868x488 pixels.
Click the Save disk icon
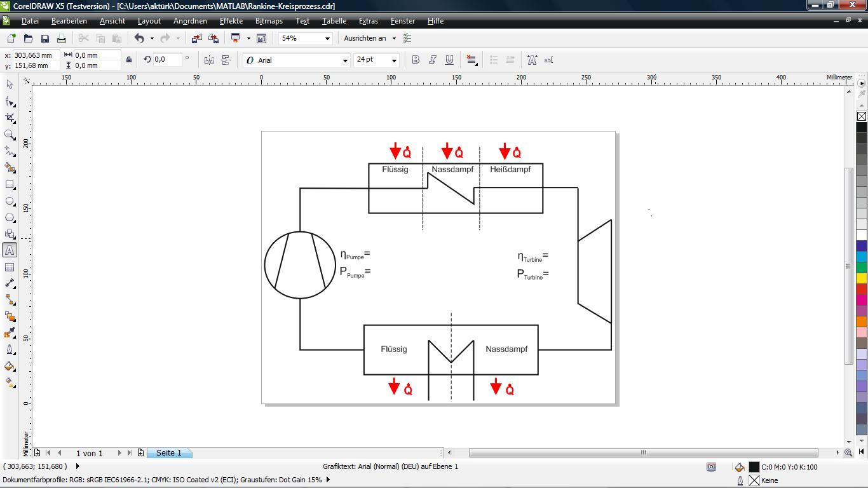45,39
